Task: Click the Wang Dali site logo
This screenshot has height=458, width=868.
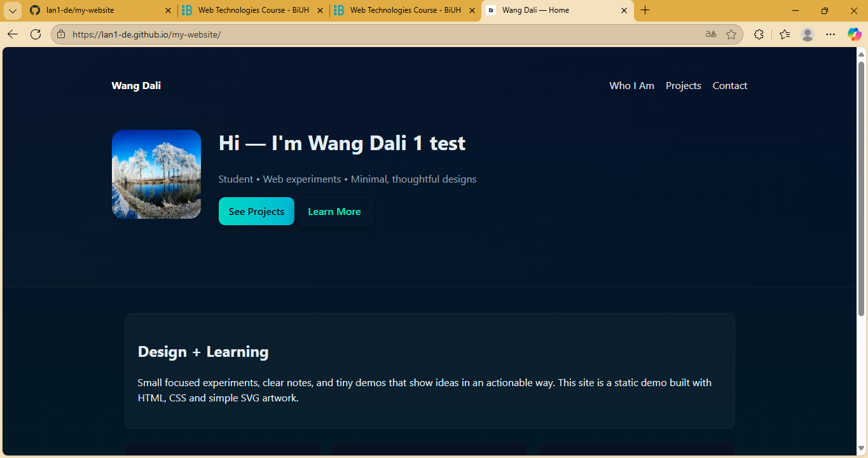Action: click(136, 86)
